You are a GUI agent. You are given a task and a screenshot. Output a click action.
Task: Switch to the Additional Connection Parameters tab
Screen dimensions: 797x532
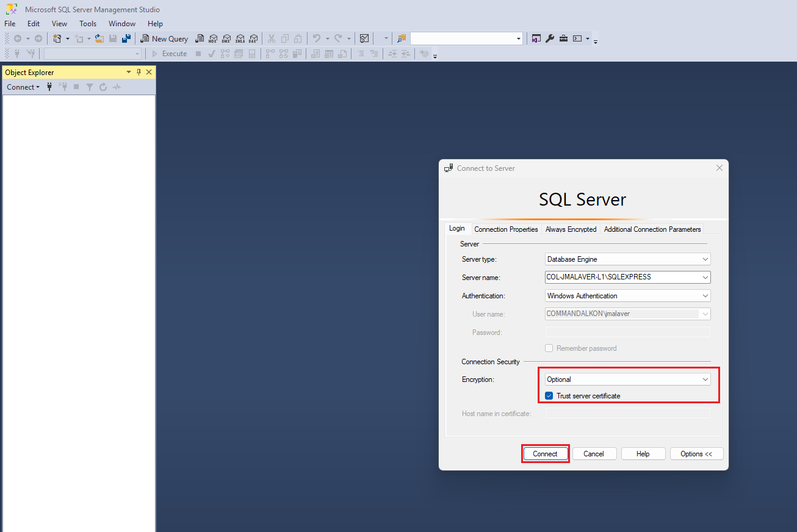(652, 229)
